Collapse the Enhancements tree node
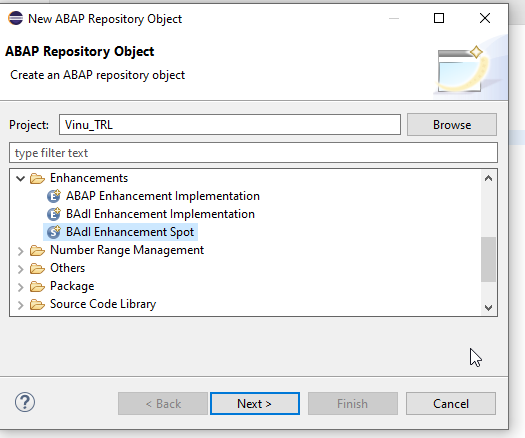Viewport: 525px width, 438px height. [20, 178]
